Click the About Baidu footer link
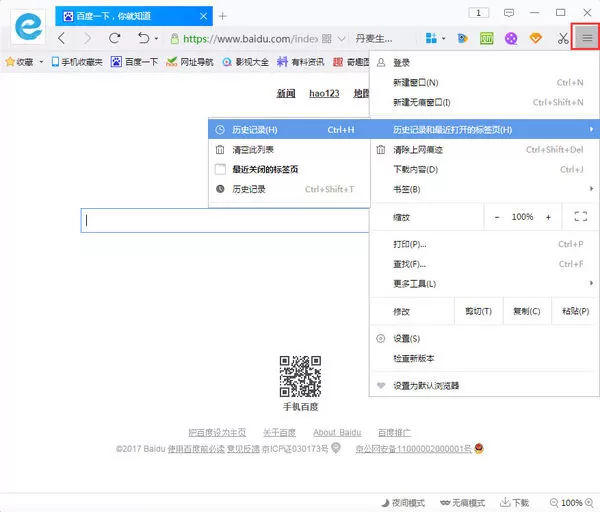 [x=337, y=432]
